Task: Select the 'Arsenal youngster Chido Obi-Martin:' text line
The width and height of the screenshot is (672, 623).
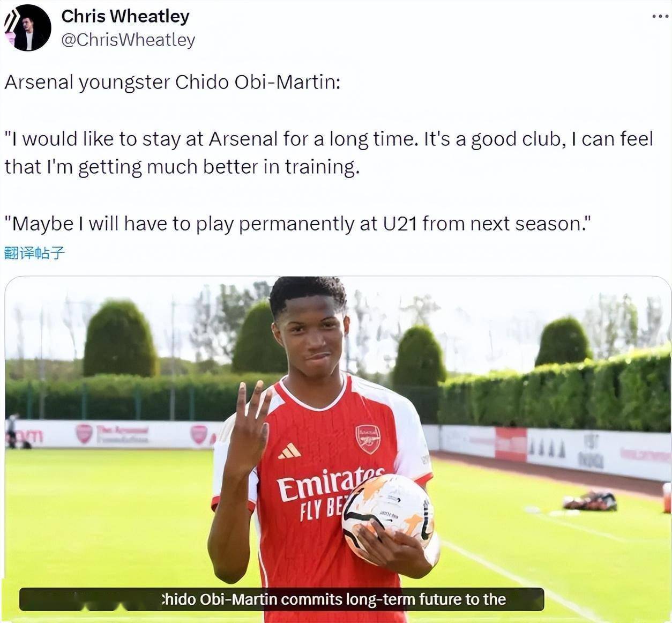Action: 172,82
